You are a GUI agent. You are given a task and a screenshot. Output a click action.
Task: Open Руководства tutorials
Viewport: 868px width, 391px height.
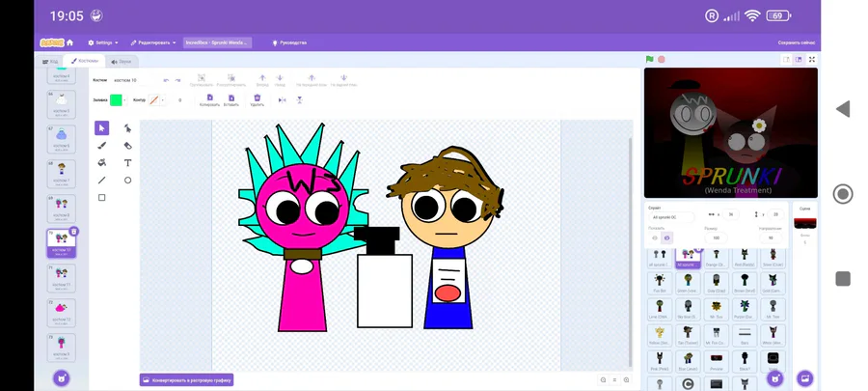click(289, 42)
